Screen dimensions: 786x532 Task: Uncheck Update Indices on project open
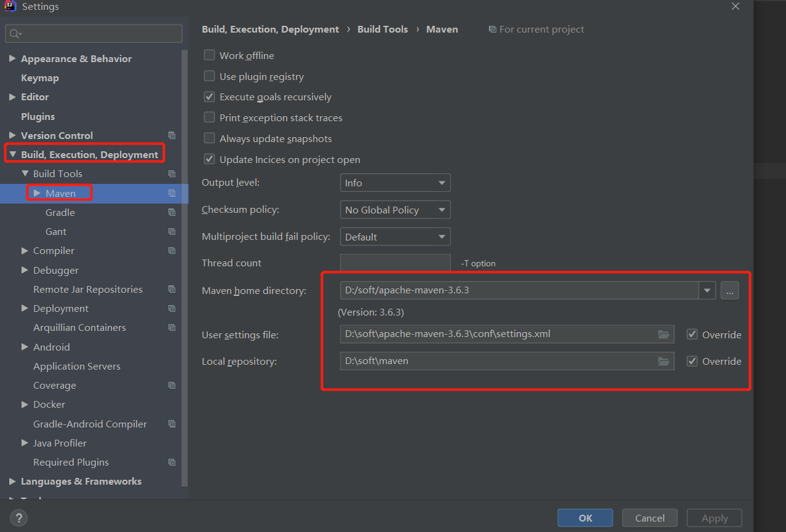(209, 159)
